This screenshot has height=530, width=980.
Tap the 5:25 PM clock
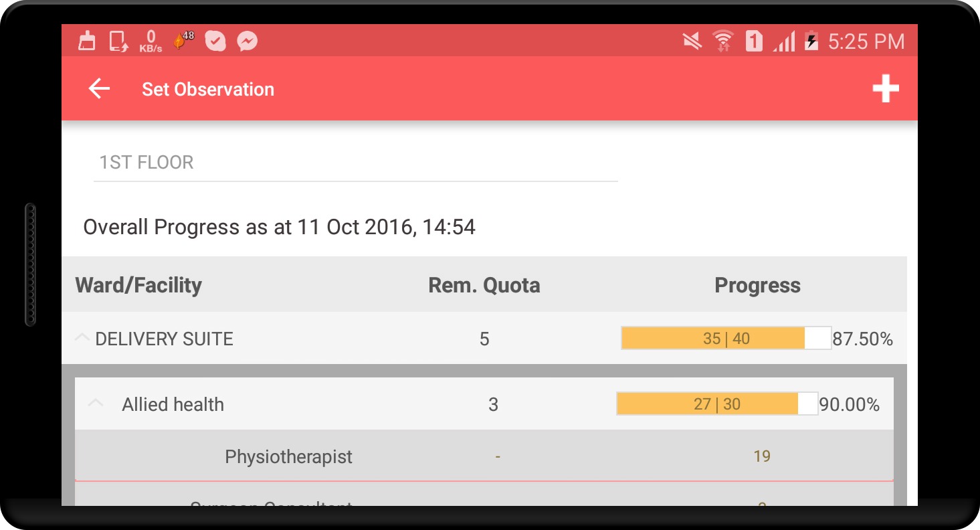click(x=866, y=41)
